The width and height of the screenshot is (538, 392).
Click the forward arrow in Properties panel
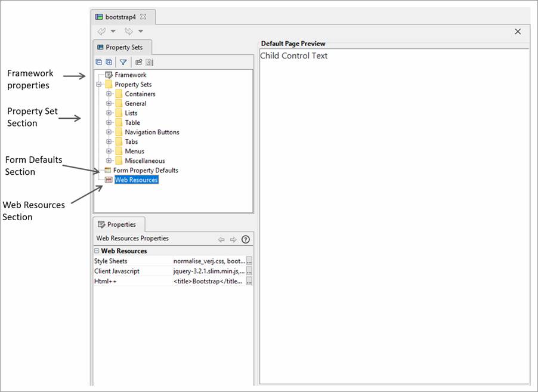[x=233, y=239]
